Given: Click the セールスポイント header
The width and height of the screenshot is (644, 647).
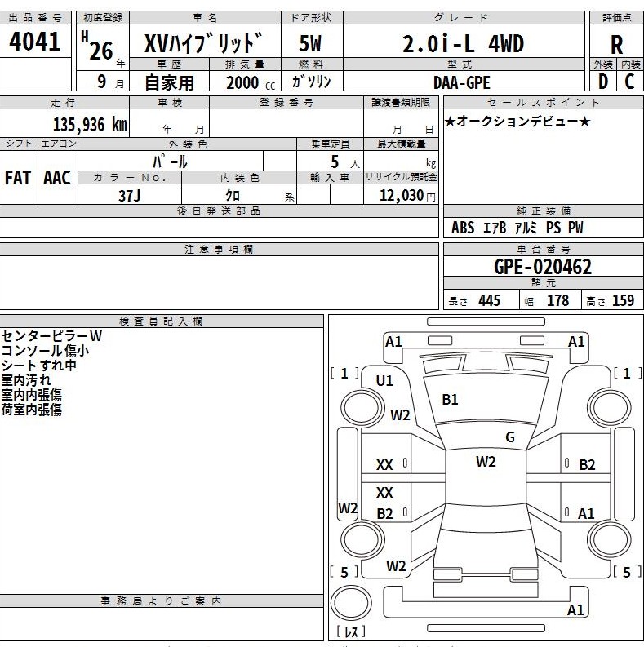Looking at the screenshot, I should coord(544,102).
